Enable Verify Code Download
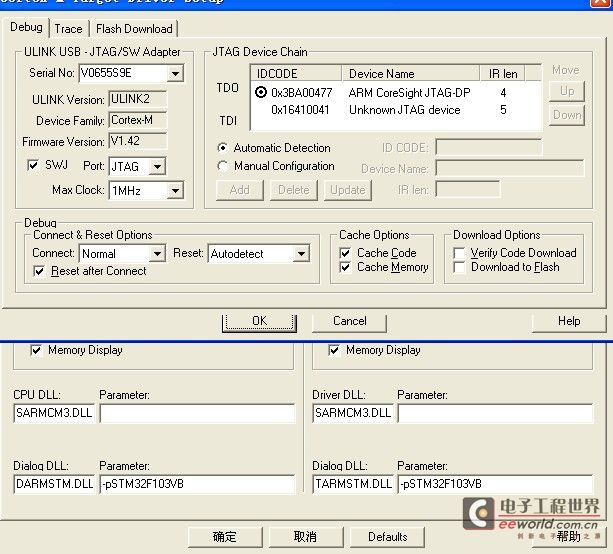 tap(459, 253)
